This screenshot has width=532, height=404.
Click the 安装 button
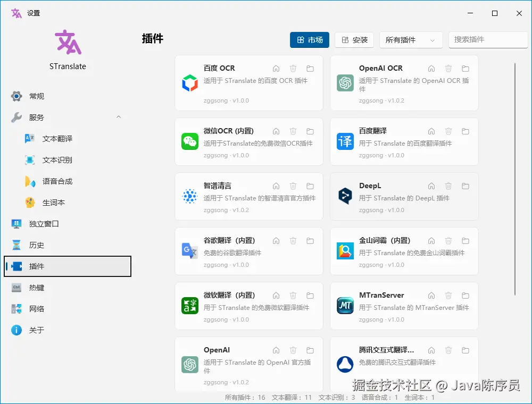pos(354,40)
